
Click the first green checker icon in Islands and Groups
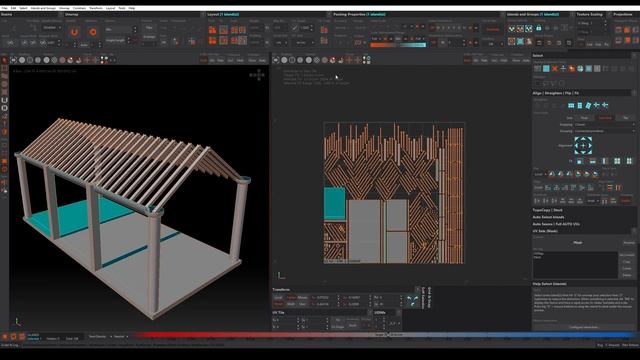[511, 29]
